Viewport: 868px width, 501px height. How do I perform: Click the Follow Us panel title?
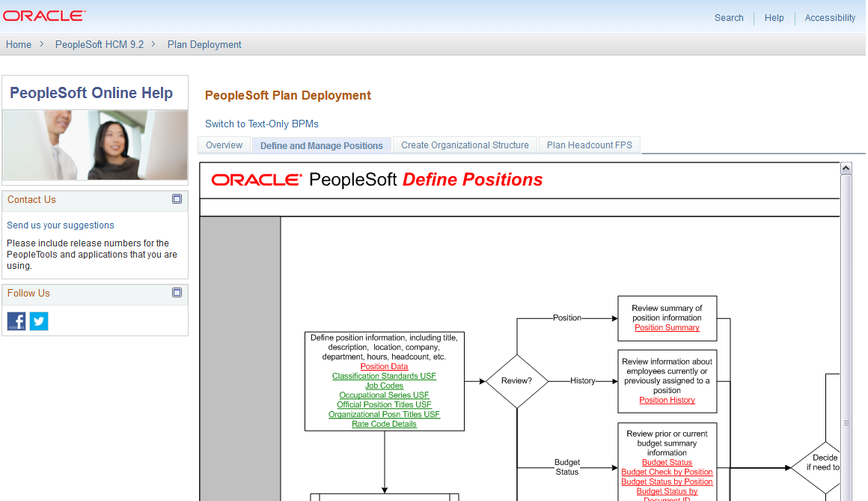pos(28,293)
